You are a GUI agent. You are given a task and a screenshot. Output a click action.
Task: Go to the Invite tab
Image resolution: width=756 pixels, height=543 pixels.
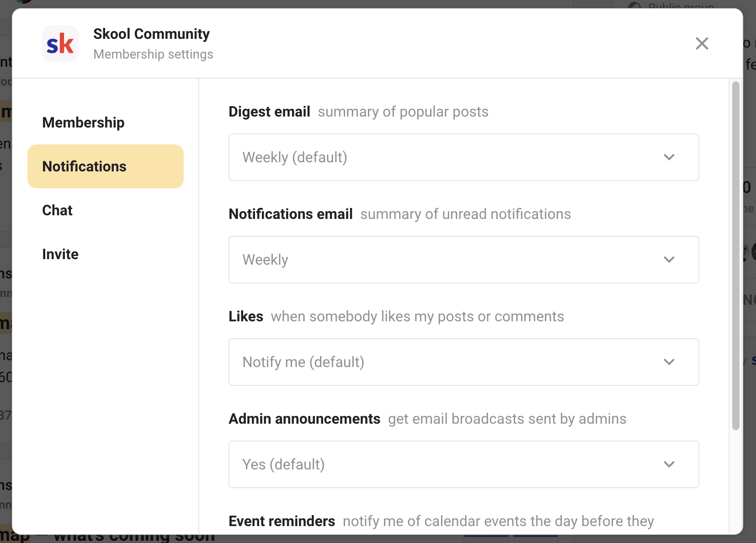(60, 254)
